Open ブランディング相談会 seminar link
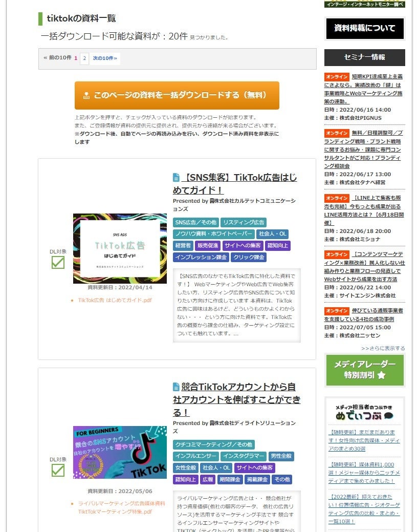Screen dimensions: 418x532 [x=363, y=150]
